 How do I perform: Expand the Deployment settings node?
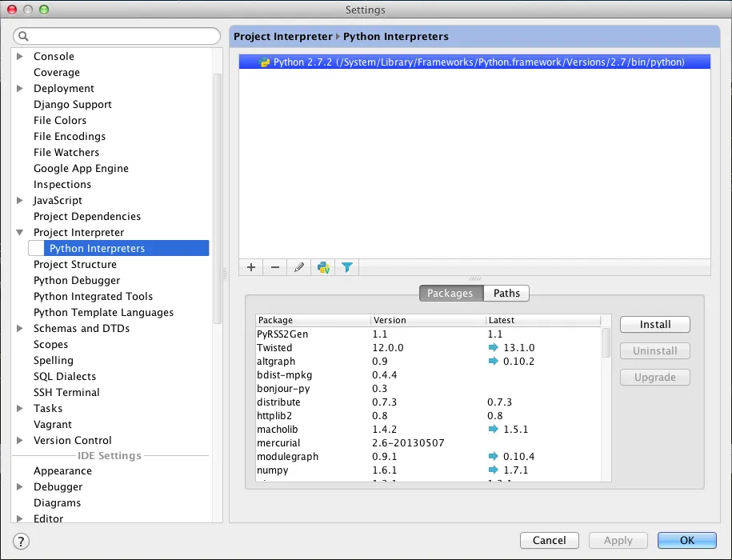click(20, 88)
